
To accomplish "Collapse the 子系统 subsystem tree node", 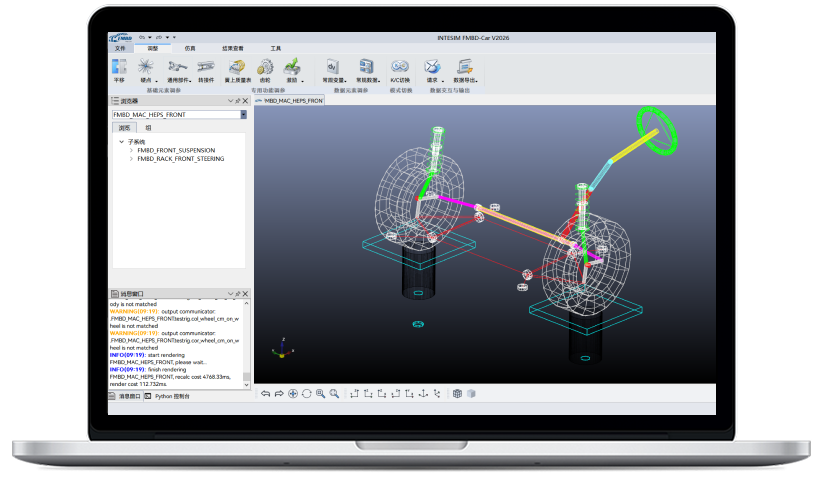I will [122, 142].
